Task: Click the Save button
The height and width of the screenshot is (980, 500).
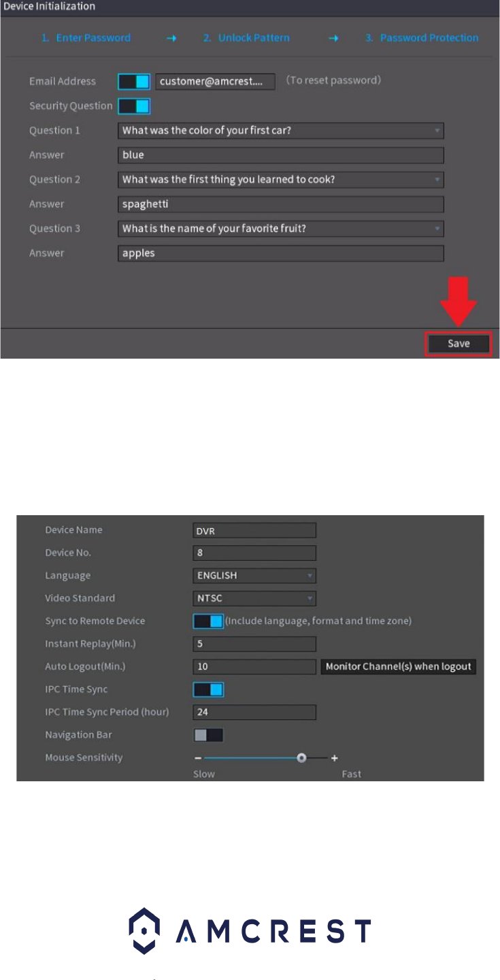Action: (459, 344)
